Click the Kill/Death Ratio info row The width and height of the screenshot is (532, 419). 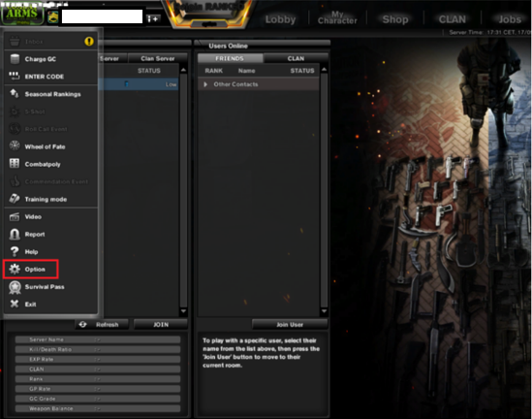pos(98,349)
